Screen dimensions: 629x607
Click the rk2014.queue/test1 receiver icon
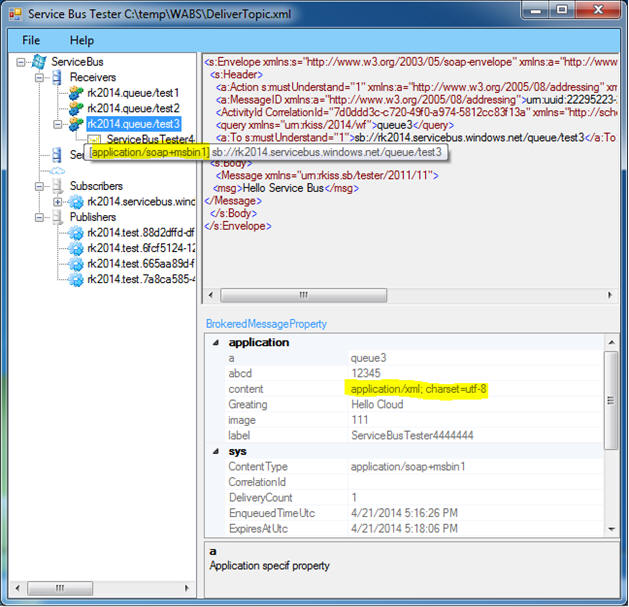(75, 93)
